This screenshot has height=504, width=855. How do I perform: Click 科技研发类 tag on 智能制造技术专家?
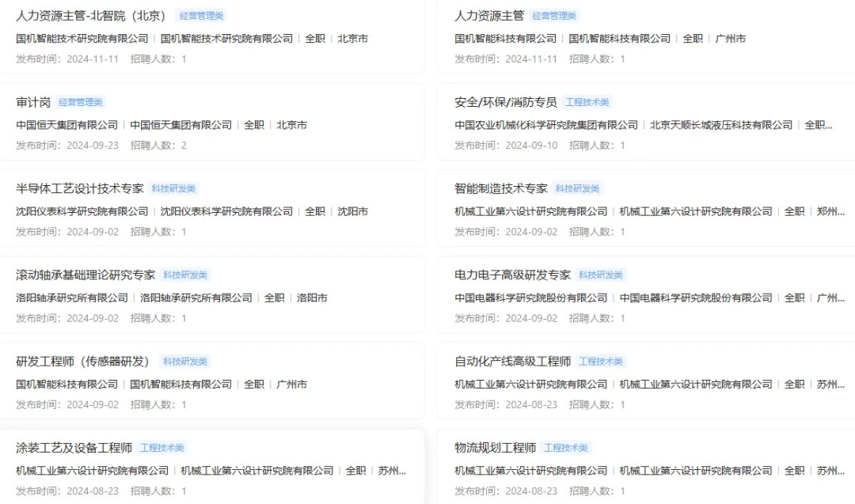point(577,188)
